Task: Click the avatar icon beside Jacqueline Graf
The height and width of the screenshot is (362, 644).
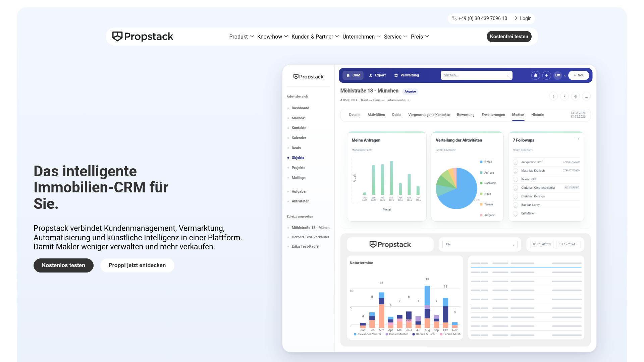Action: click(516, 163)
